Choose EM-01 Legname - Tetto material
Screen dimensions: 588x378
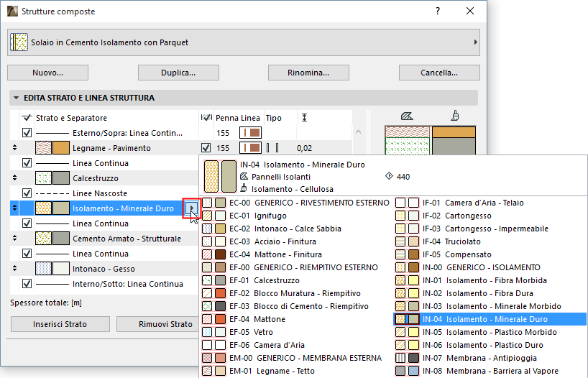[x=296, y=372]
